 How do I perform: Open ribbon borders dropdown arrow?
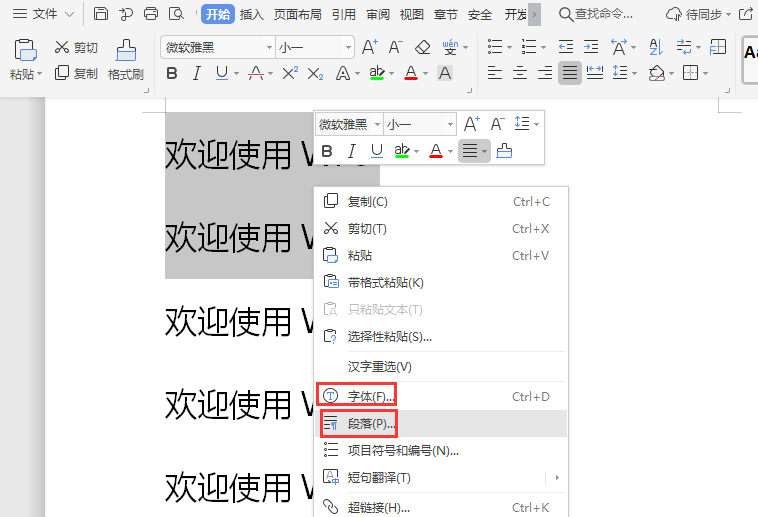(x=706, y=74)
